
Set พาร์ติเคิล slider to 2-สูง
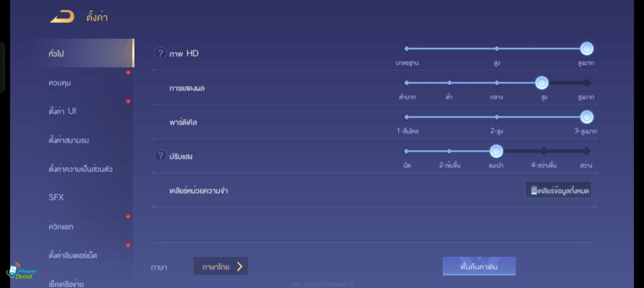point(496,117)
